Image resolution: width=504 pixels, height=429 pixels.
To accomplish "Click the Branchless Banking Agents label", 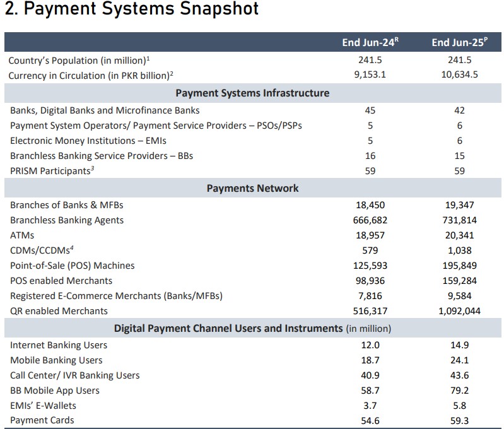I will (67, 220).
